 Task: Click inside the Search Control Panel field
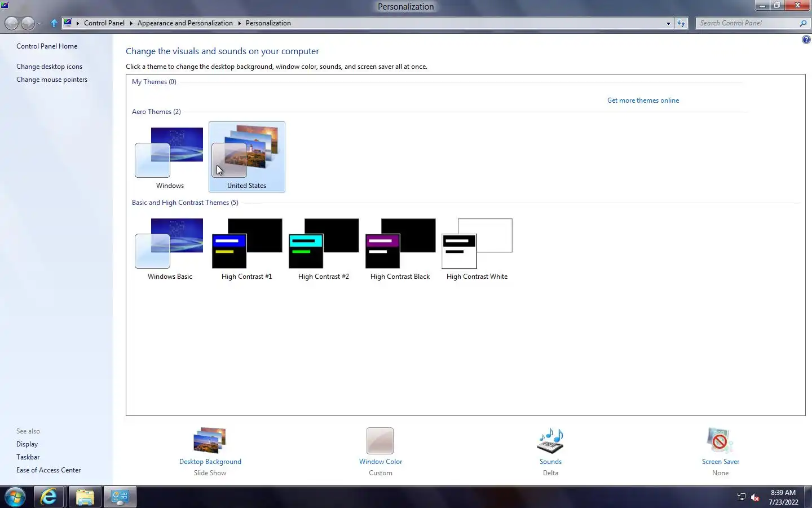coord(747,23)
